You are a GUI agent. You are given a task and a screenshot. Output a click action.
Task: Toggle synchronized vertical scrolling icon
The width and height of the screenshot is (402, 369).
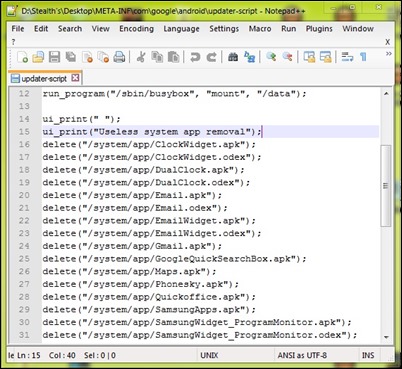click(x=309, y=57)
